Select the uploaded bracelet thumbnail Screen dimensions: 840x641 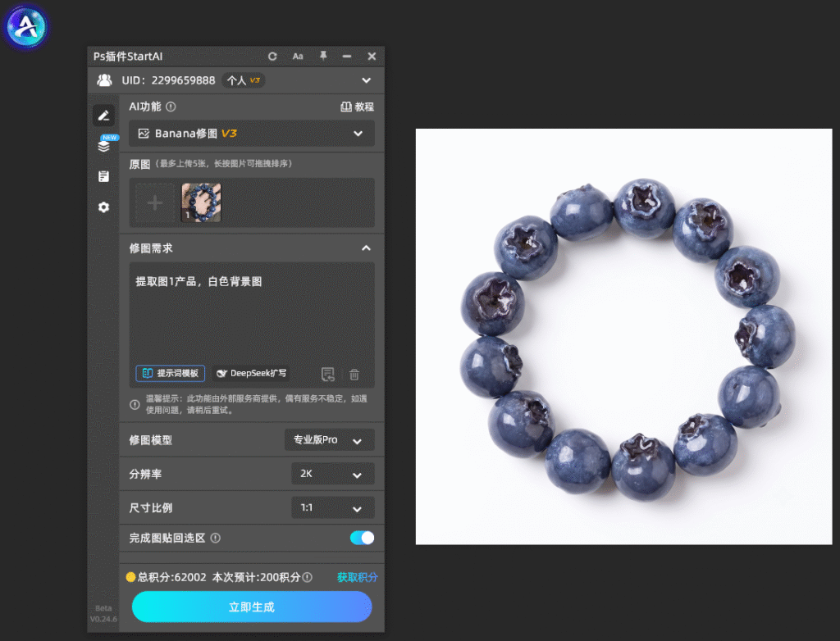(x=202, y=203)
